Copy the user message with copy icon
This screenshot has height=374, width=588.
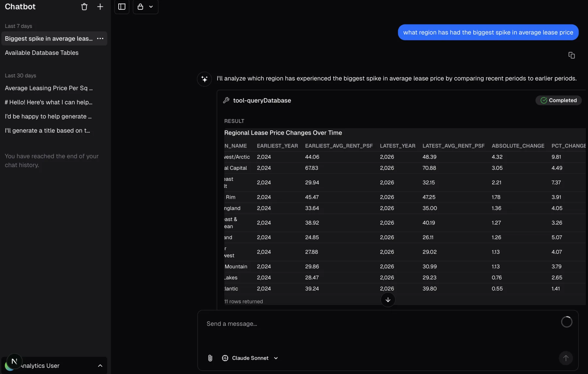[572, 55]
